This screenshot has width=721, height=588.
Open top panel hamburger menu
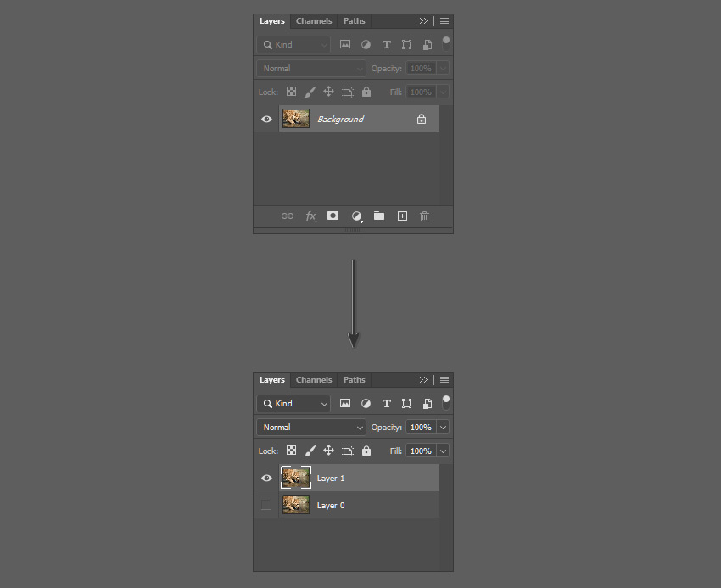pyautogui.click(x=444, y=21)
